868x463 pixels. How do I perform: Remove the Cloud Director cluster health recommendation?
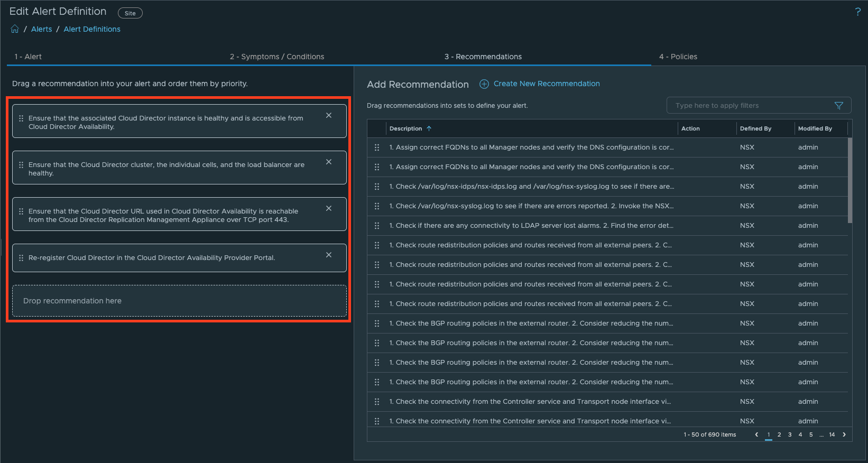click(x=329, y=162)
